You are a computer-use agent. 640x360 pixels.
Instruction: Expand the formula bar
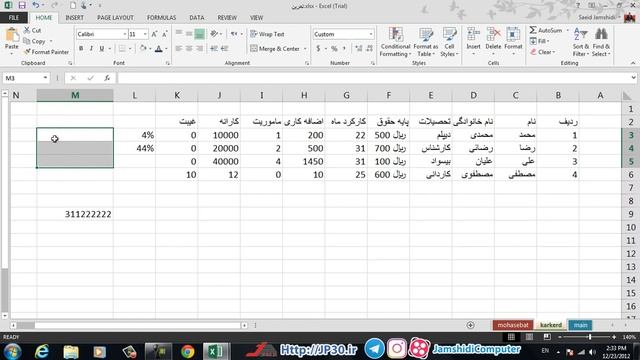(633, 78)
